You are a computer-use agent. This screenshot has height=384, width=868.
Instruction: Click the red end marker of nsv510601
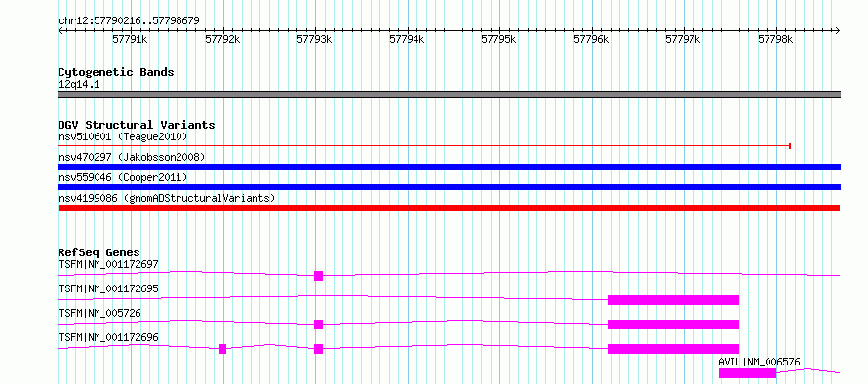coord(790,146)
